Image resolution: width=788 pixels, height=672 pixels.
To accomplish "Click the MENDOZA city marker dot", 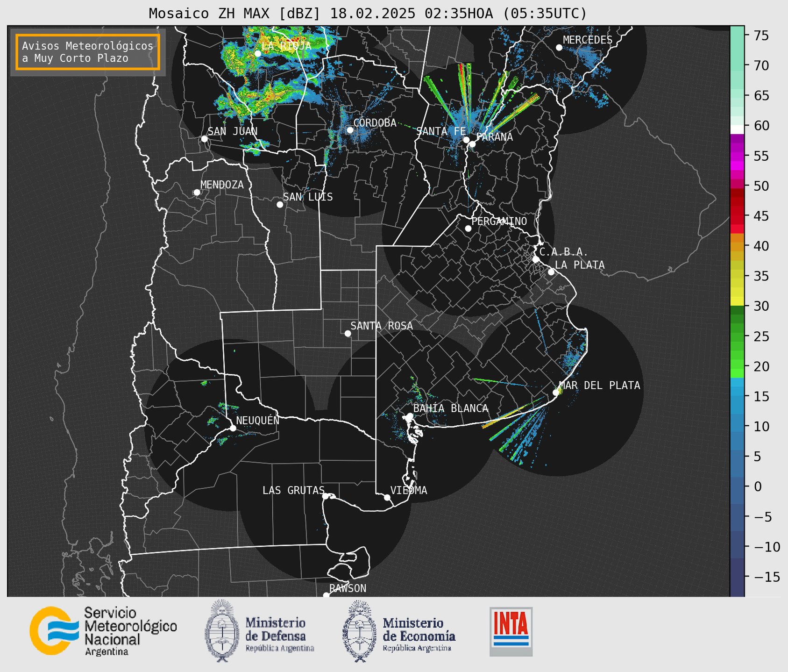I will coord(197,193).
